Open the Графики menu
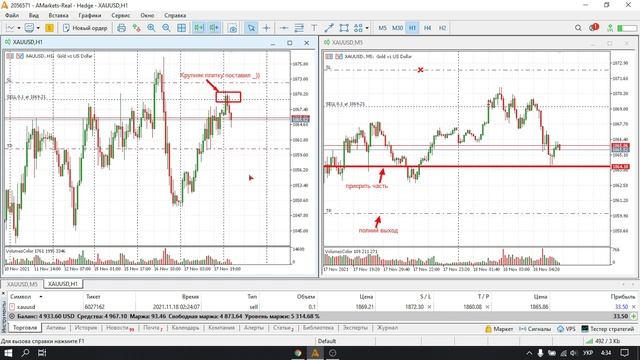This screenshot has width=640, height=360. [89, 15]
